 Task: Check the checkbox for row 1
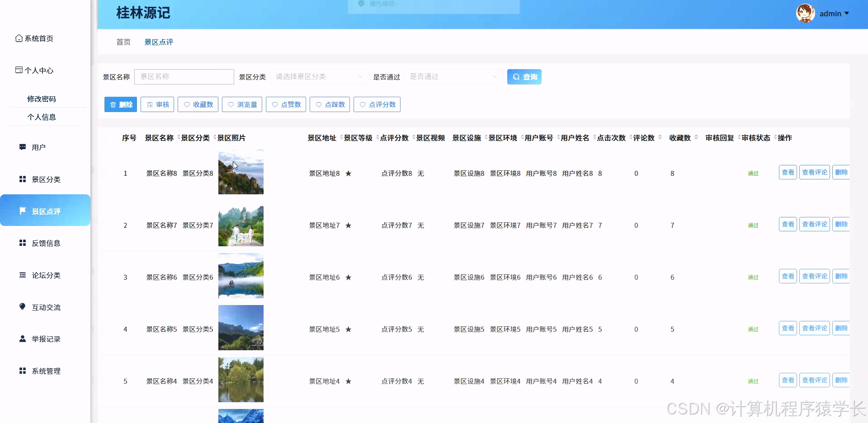pos(103,174)
